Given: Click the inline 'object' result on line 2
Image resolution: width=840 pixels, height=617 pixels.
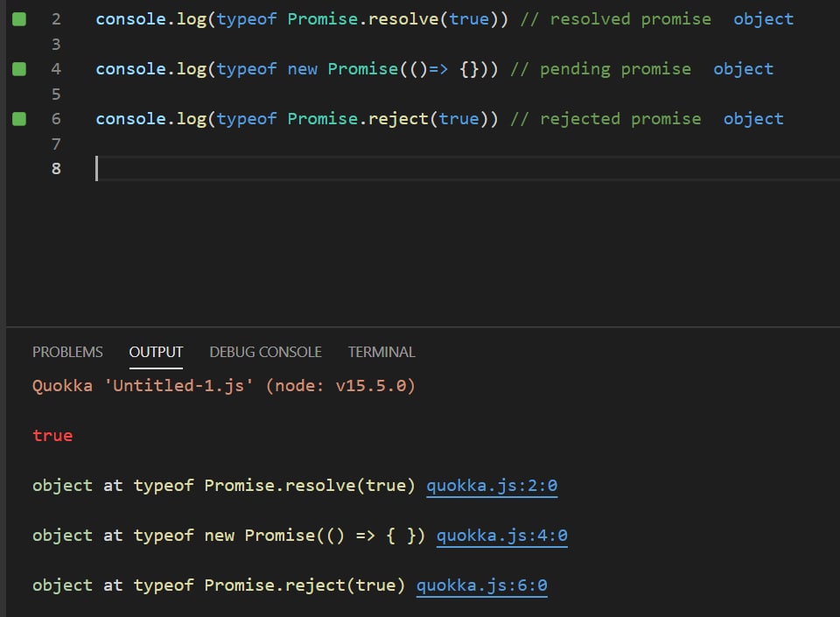Looking at the screenshot, I should [763, 19].
